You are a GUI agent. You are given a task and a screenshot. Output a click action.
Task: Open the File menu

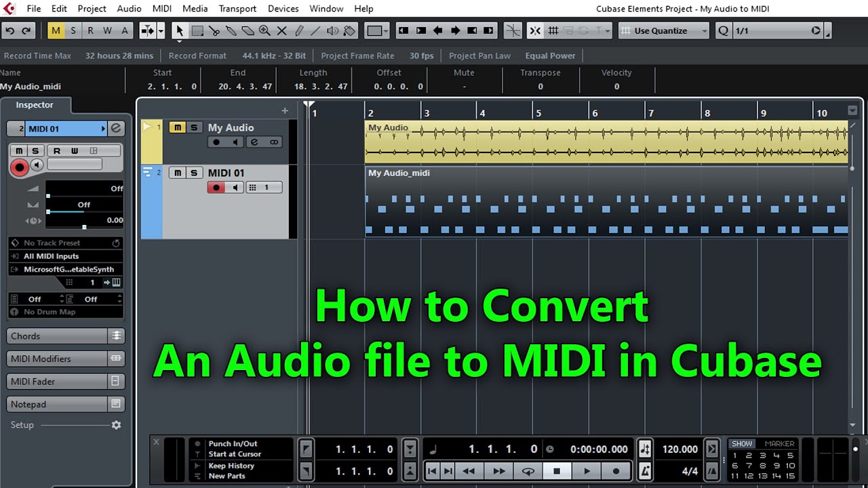point(33,9)
